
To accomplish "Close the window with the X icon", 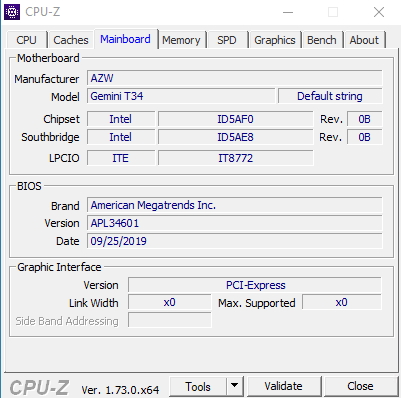I will 379,13.
